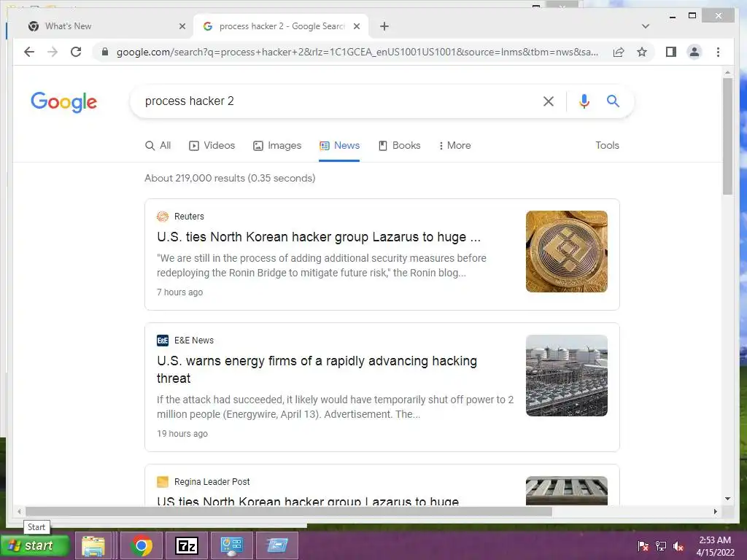Close the process hacker 2 search tab
This screenshot has width=747, height=560.
point(356,26)
